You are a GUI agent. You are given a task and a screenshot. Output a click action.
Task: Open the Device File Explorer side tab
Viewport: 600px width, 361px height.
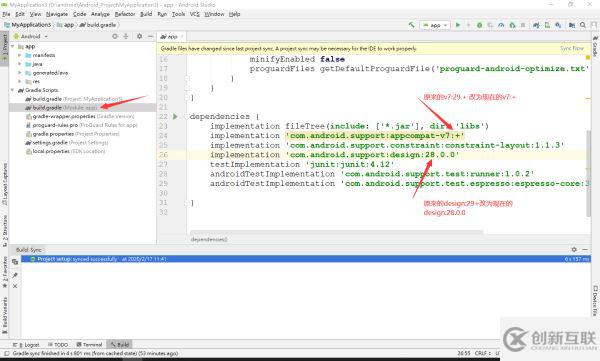coord(595,301)
